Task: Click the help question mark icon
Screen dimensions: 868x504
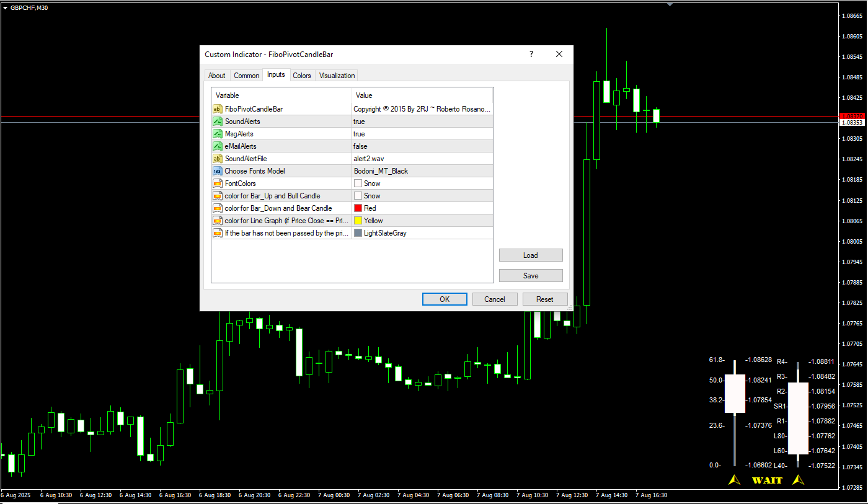Action: 531,55
